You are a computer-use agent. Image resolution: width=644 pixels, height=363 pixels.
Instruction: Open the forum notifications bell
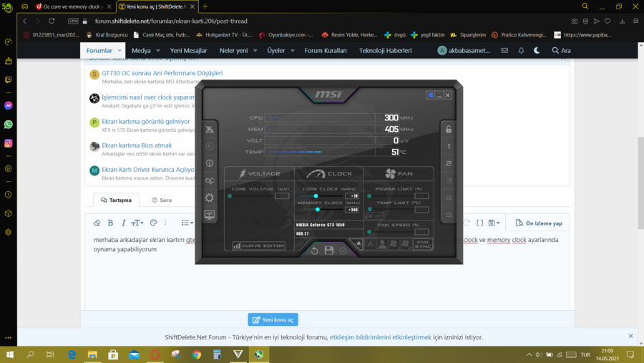coord(521,50)
